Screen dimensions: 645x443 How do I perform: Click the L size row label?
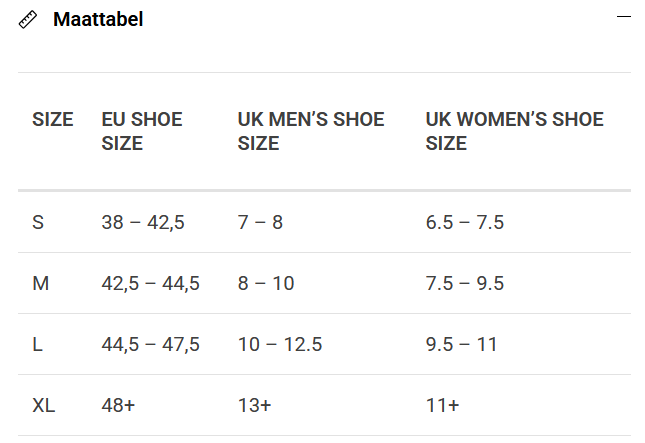37,344
